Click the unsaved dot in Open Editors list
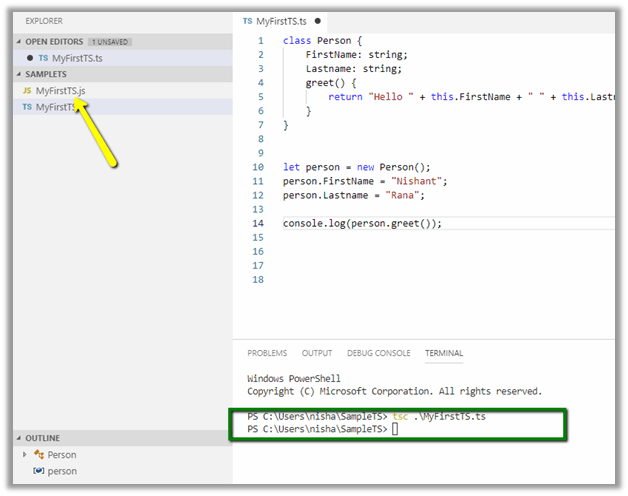The height and width of the screenshot is (496, 628). (x=30, y=58)
